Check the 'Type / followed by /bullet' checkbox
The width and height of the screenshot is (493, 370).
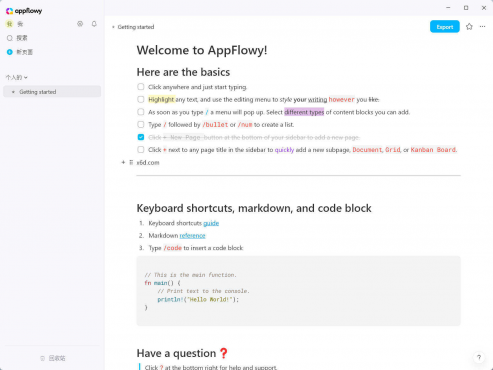pyautogui.click(x=141, y=125)
